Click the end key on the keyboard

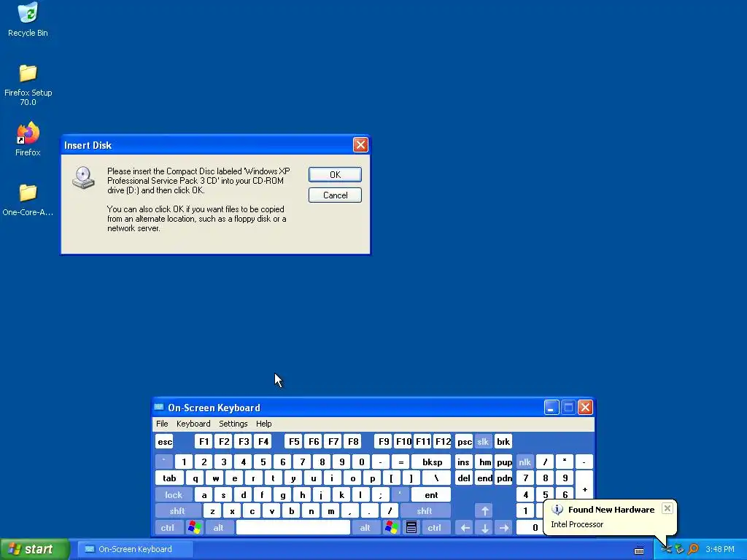484,478
